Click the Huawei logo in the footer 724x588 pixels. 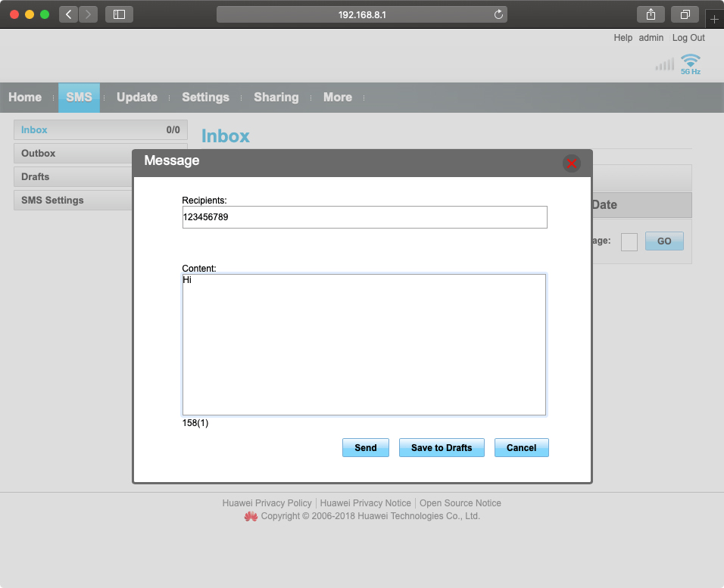tap(251, 516)
